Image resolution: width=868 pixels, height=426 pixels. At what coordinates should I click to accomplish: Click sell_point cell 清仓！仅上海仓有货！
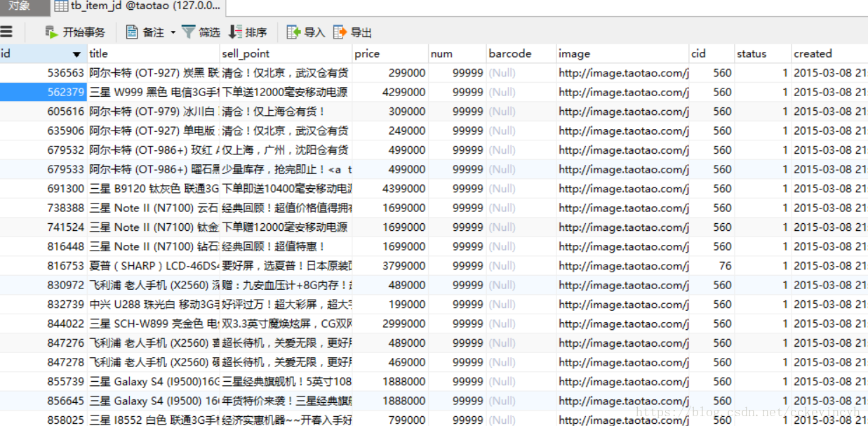286,112
